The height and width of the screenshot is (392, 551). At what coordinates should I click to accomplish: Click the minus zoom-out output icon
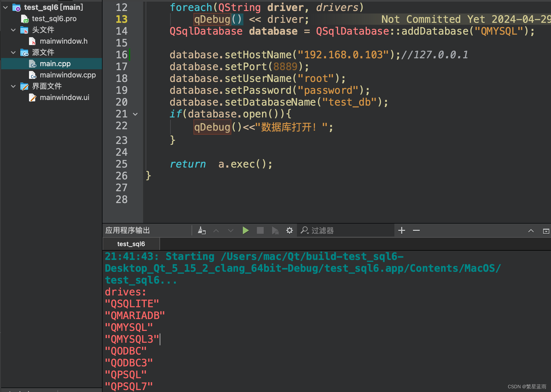[416, 231]
